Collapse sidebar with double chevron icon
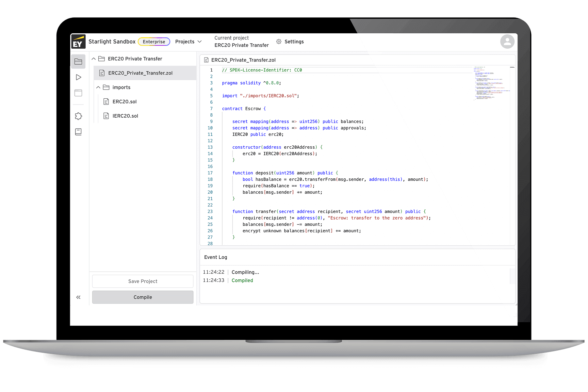This screenshot has width=588, height=392. [x=78, y=297]
